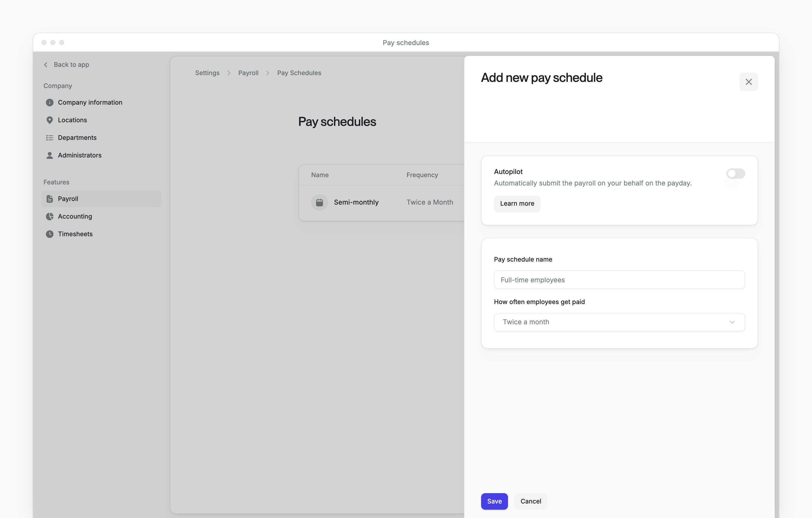Open Timesheets feature settings

coord(101,234)
